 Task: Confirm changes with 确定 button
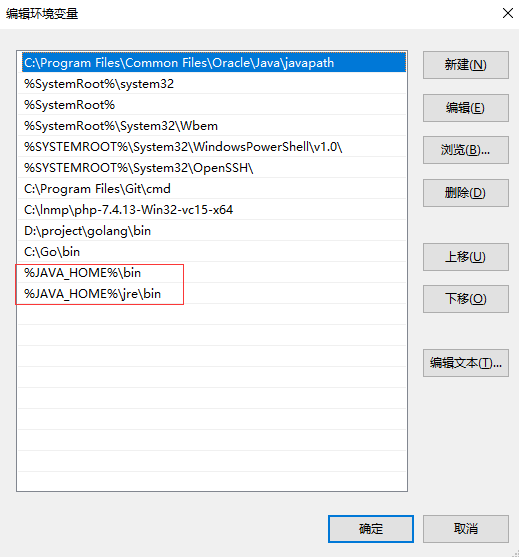coord(371,529)
